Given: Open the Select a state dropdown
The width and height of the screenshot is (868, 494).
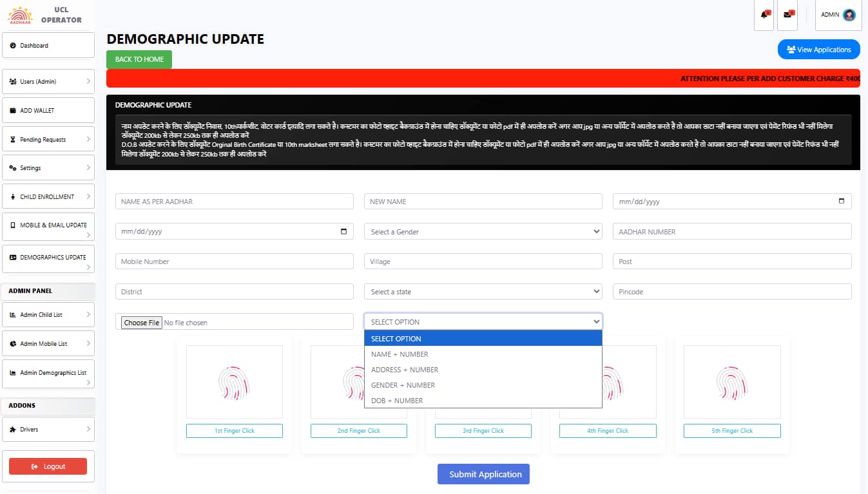Looking at the screenshot, I should click(x=483, y=292).
